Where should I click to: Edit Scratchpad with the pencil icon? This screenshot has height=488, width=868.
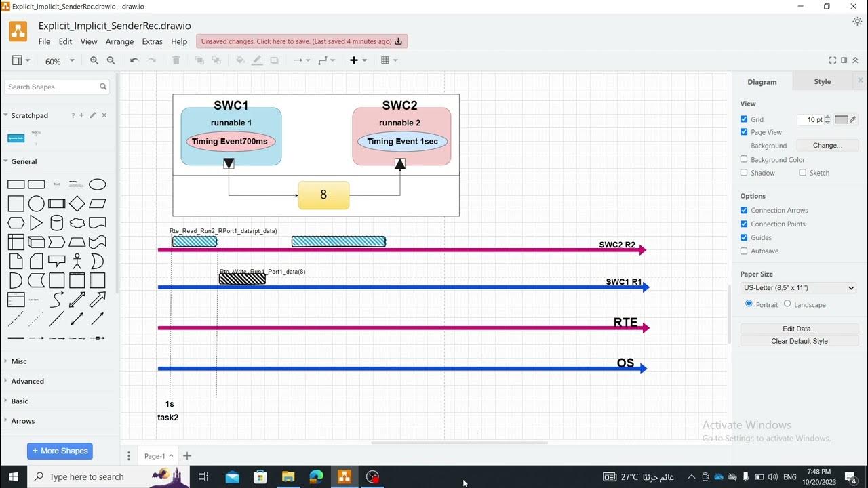pos(93,115)
